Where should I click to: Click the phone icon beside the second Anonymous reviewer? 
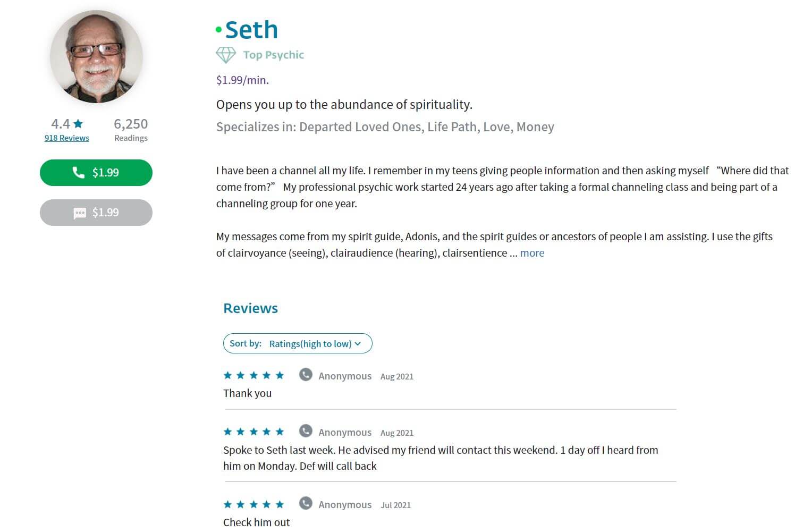tap(306, 430)
